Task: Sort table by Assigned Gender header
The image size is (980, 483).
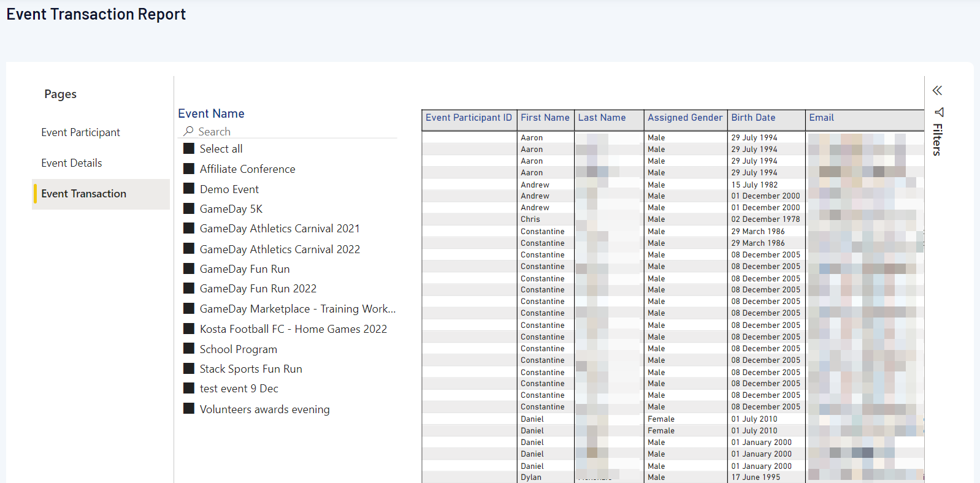Action: (x=685, y=118)
